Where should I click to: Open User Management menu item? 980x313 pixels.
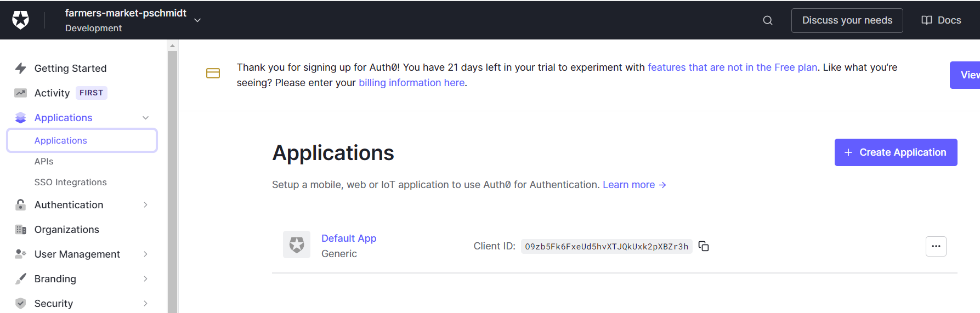pos(77,254)
